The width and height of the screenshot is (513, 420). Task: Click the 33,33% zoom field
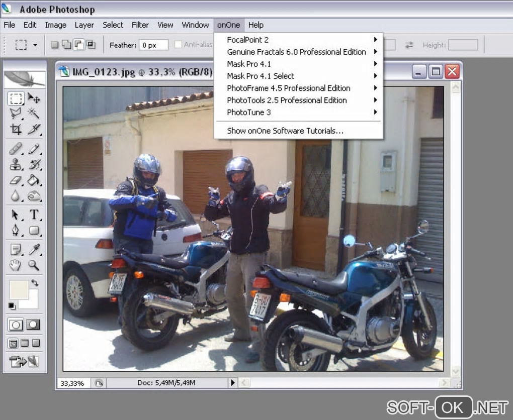click(x=72, y=383)
